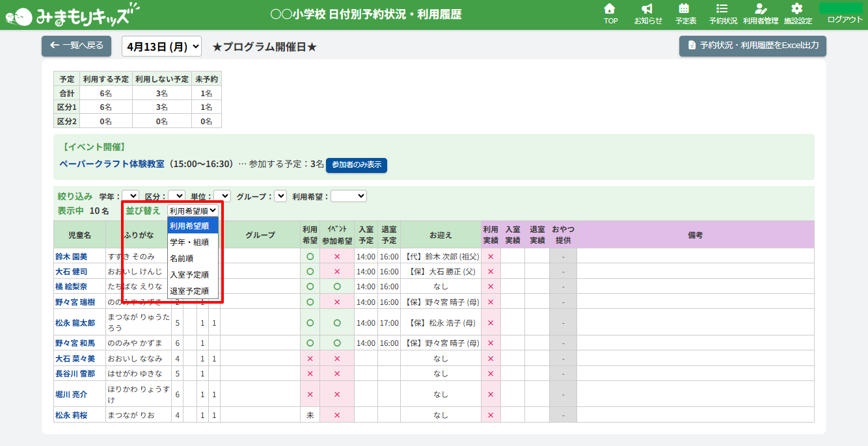
Task: Click ログアウト to log out
Action: coord(845,20)
